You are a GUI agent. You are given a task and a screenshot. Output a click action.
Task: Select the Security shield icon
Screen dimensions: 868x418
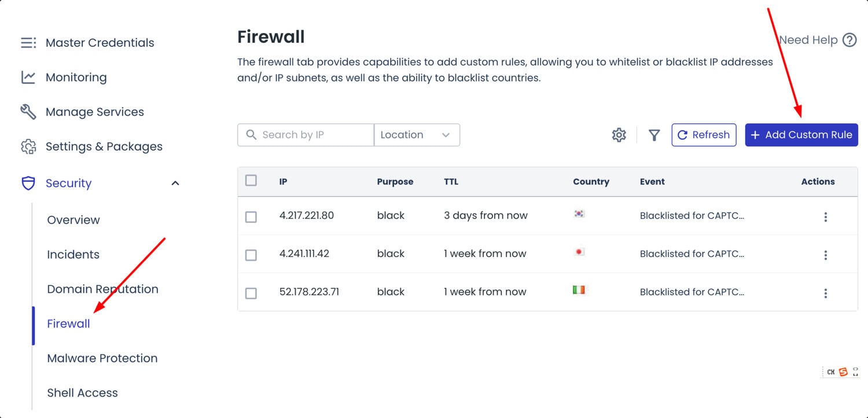tap(28, 183)
